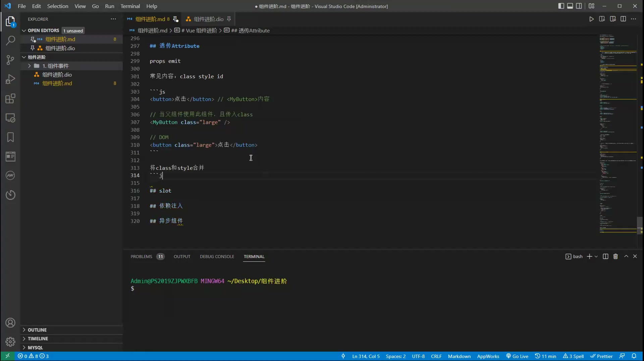Open the timer activity icon
Screen dimensions: 644x361
10,195
